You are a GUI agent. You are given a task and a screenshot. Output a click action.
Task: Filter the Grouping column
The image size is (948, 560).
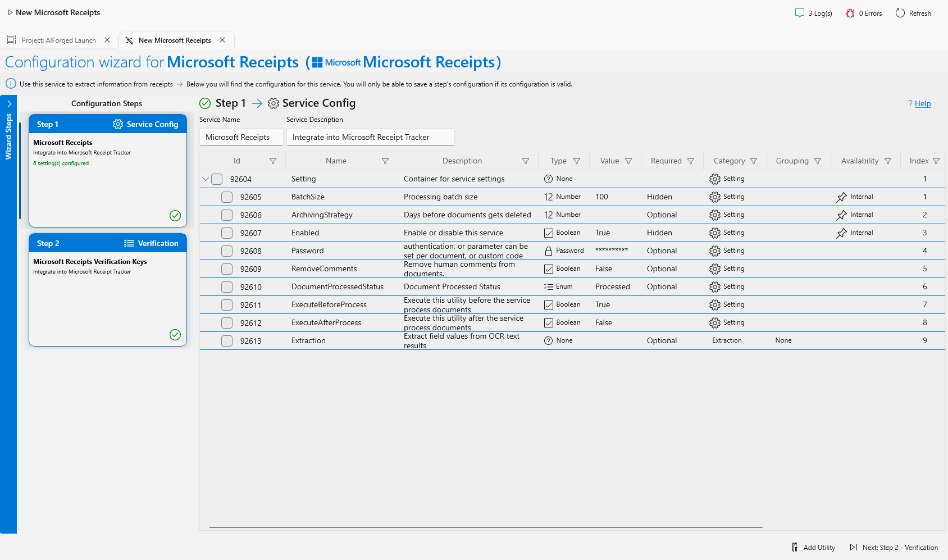tap(818, 161)
